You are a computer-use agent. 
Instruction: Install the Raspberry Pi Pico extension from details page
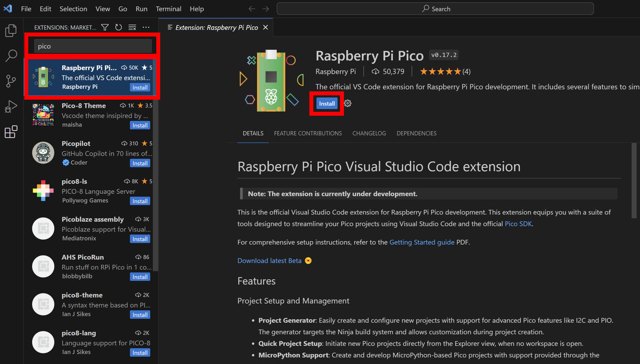327,104
